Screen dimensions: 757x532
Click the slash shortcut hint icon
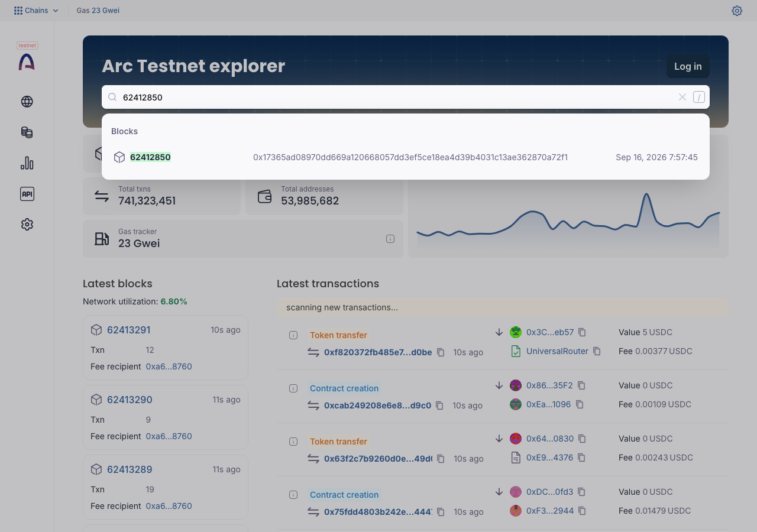(699, 97)
